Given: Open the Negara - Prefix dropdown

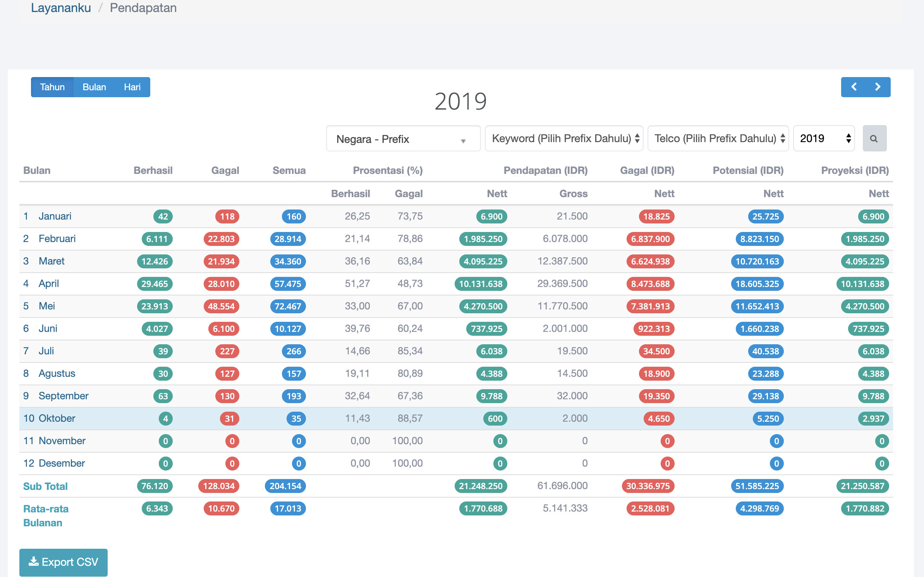Looking at the screenshot, I should (x=403, y=139).
